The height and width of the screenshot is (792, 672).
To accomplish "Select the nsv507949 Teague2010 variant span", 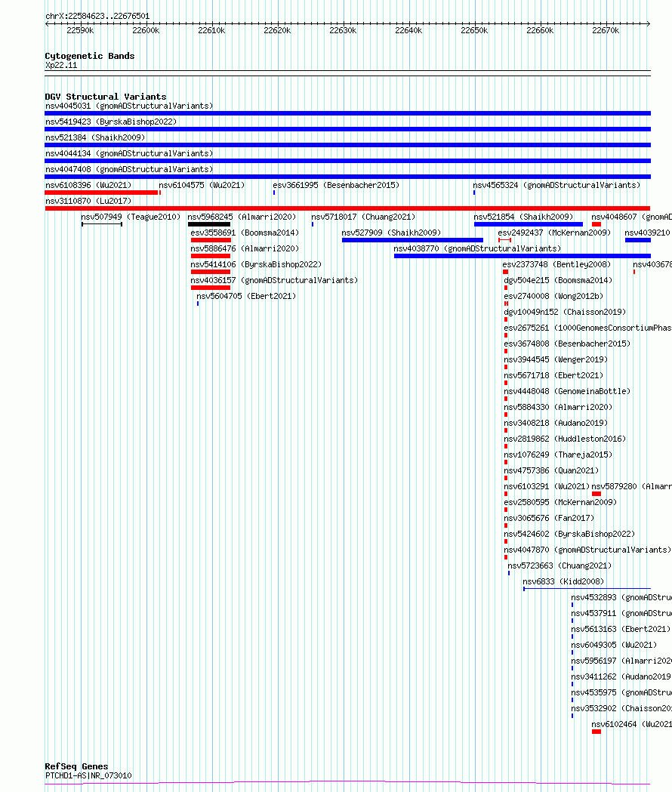I will pos(102,224).
